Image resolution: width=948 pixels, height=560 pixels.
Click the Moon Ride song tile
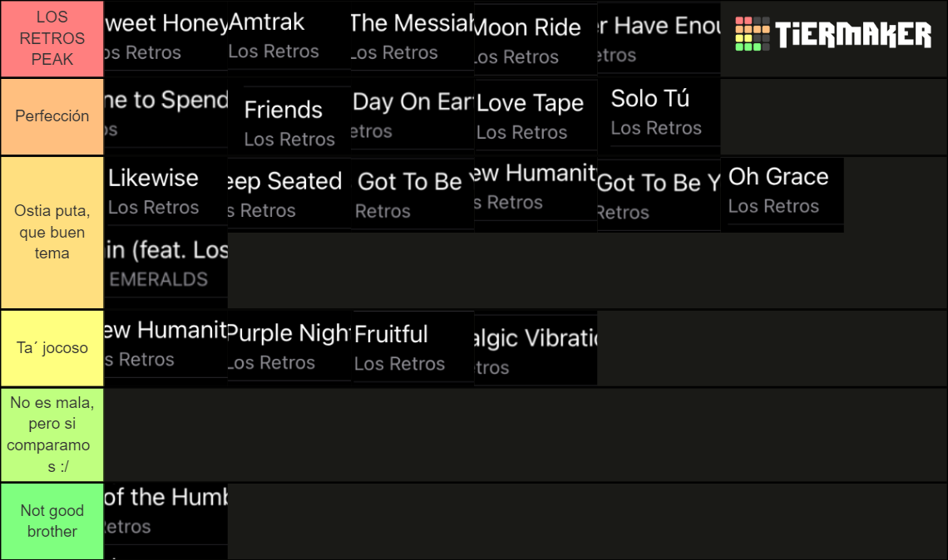click(536, 41)
